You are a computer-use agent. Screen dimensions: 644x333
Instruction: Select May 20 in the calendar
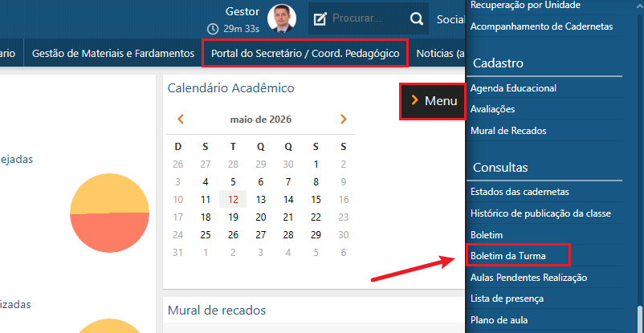pyautogui.click(x=260, y=217)
